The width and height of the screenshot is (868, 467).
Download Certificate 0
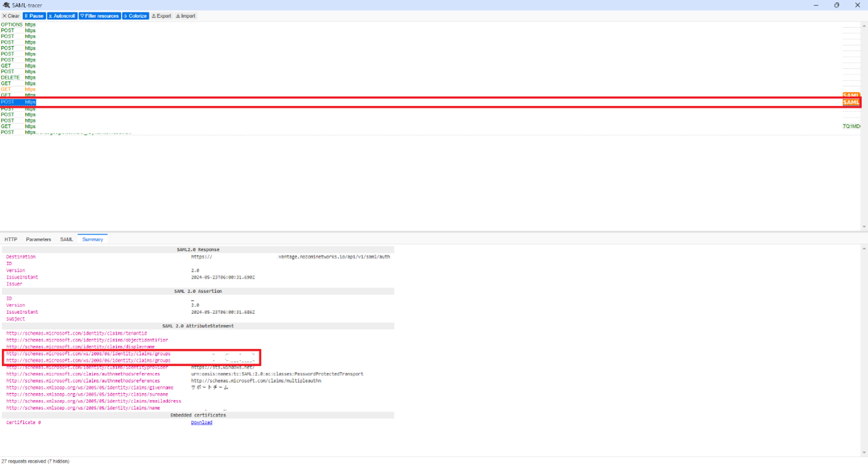tap(202, 422)
